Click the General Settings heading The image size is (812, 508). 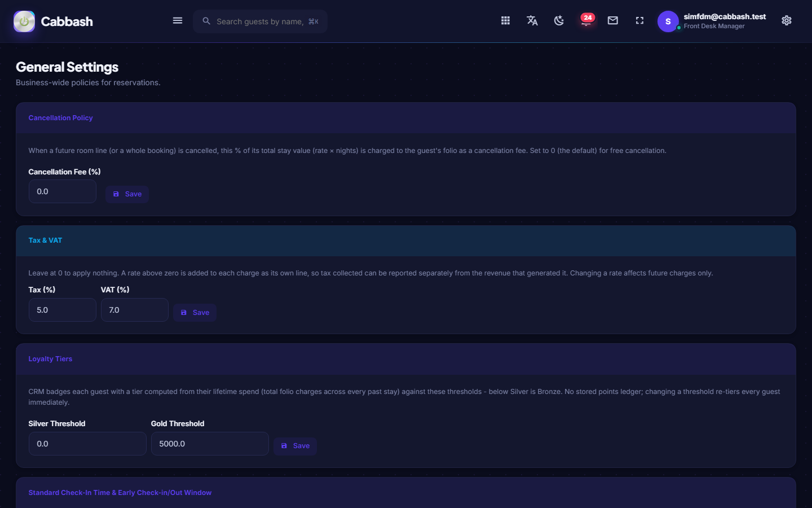click(67, 67)
